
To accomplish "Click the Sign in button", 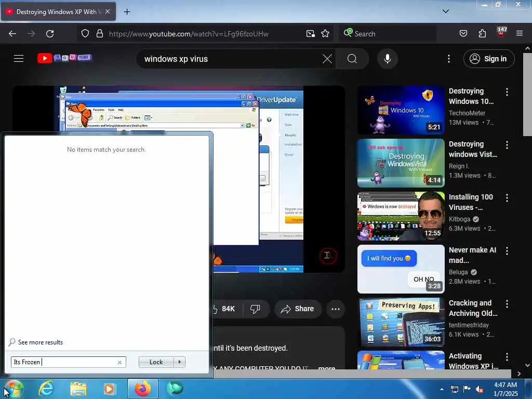I will coord(489,59).
